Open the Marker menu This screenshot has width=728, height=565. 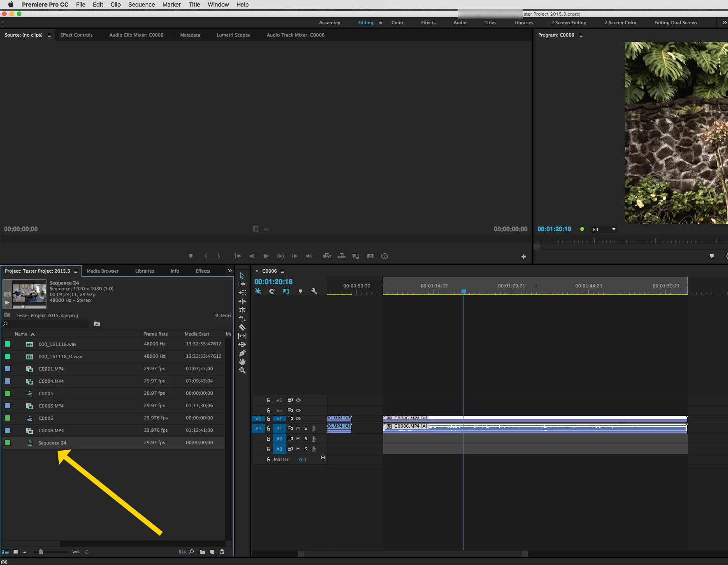[x=172, y=5]
